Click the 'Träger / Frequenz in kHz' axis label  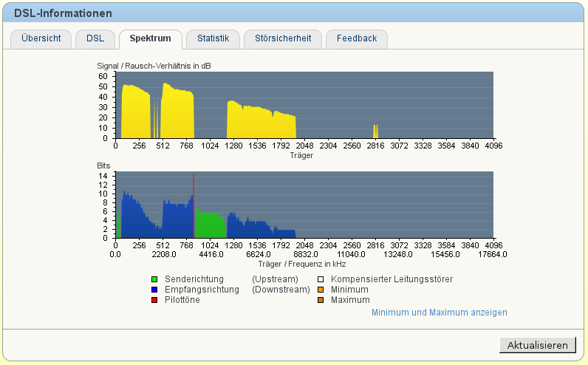301,264
